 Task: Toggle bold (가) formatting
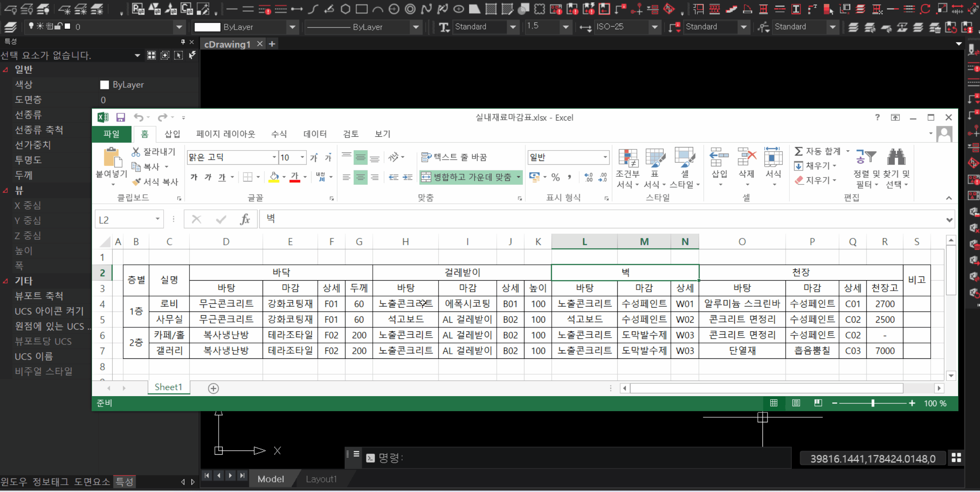194,177
